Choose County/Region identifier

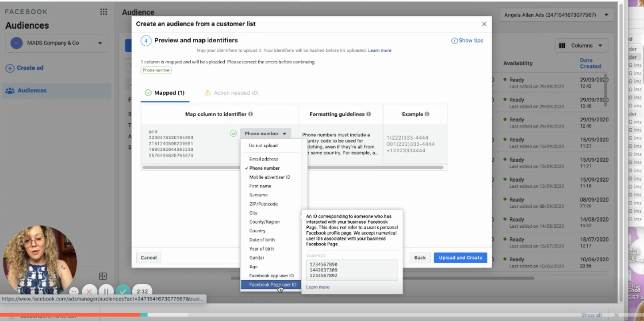coord(264,222)
